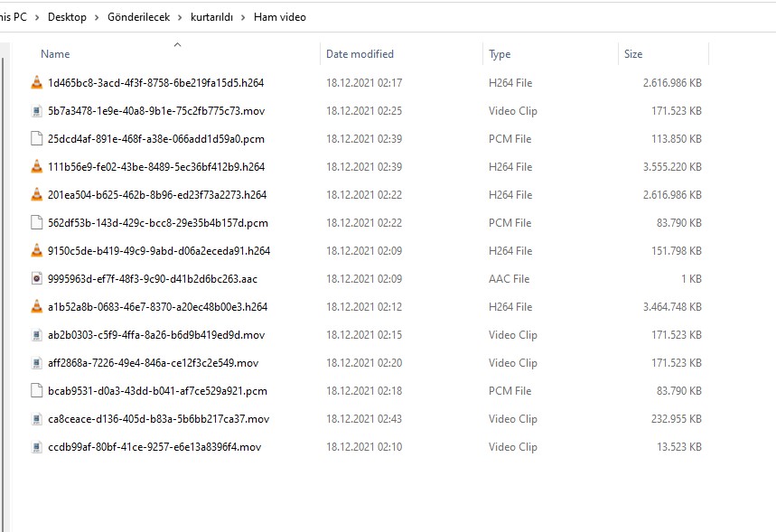This screenshot has height=532, width=776.
Task: Select file 201ea504-b625-462b-8b96-ed23f73a2273.h264
Action: point(157,195)
